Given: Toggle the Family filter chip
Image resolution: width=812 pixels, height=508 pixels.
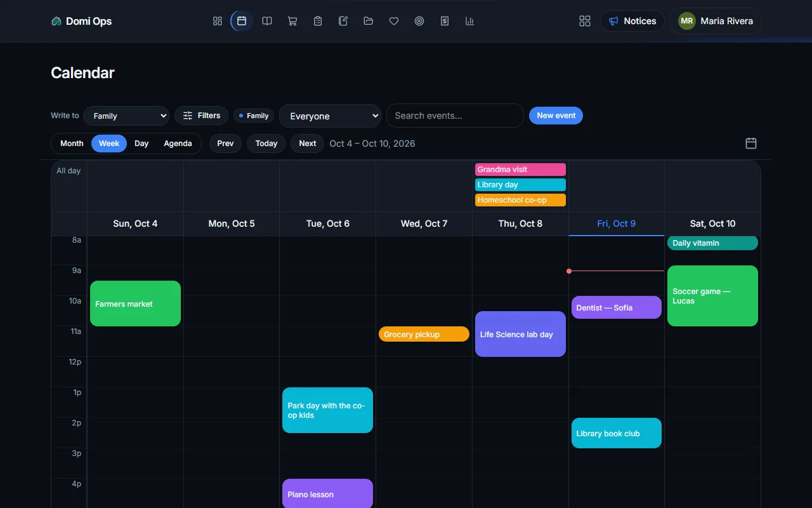Looking at the screenshot, I should point(254,116).
